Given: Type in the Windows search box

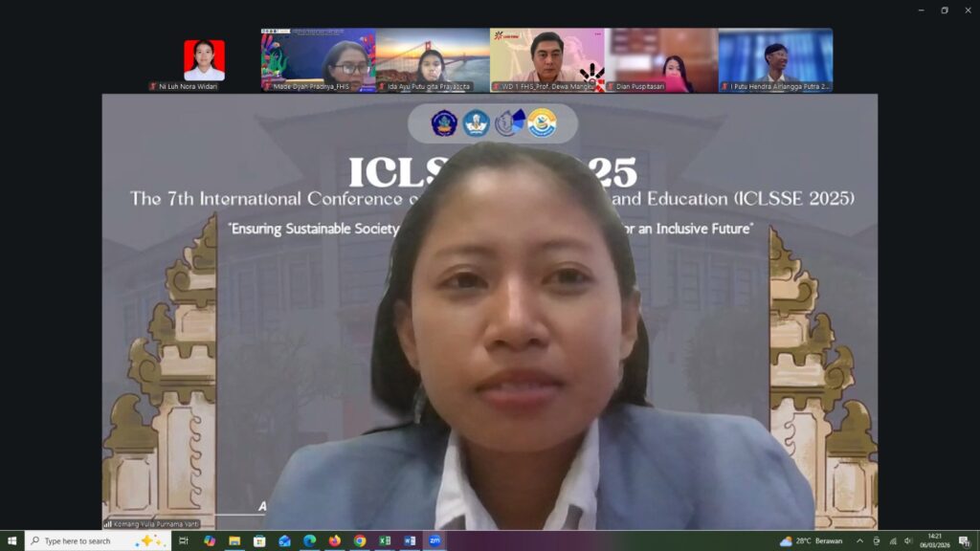Looking at the screenshot, I should pyautogui.click(x=91, y=540).
